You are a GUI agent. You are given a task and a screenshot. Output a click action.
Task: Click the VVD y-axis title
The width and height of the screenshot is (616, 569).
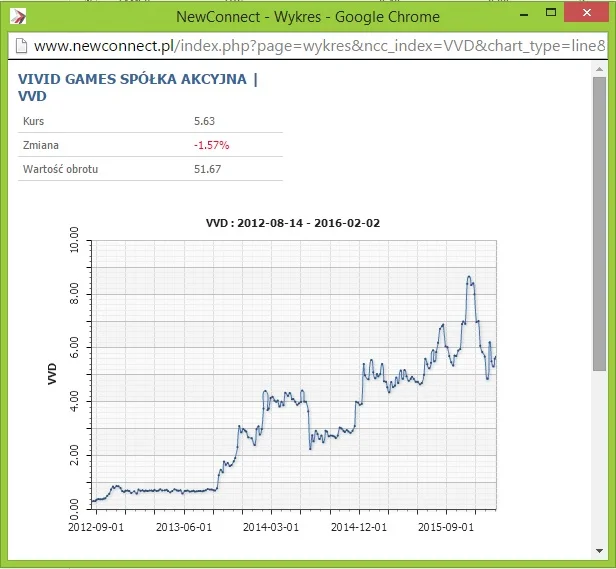point(52,374)
